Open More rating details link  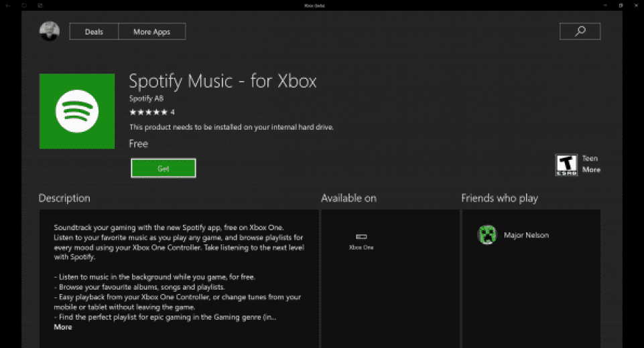click(591, 170)
